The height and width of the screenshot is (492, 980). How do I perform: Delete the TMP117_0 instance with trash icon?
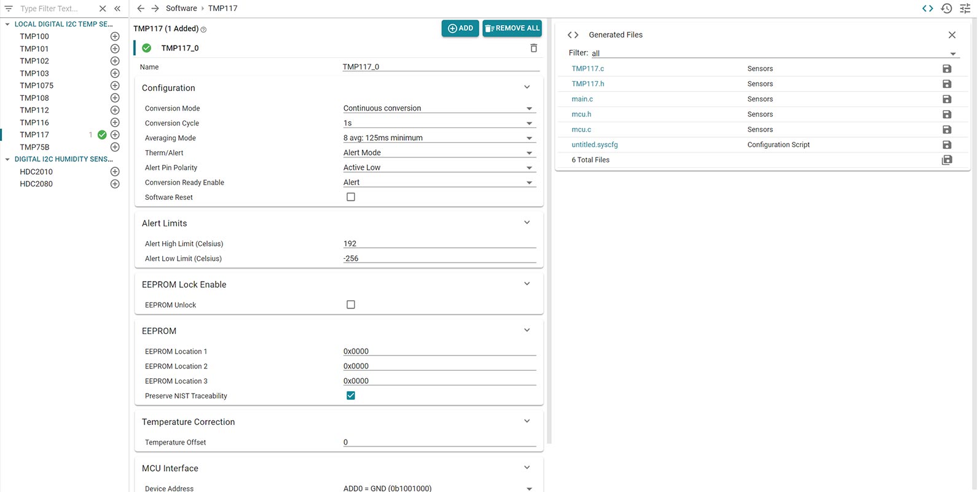[x=533, y=48]
